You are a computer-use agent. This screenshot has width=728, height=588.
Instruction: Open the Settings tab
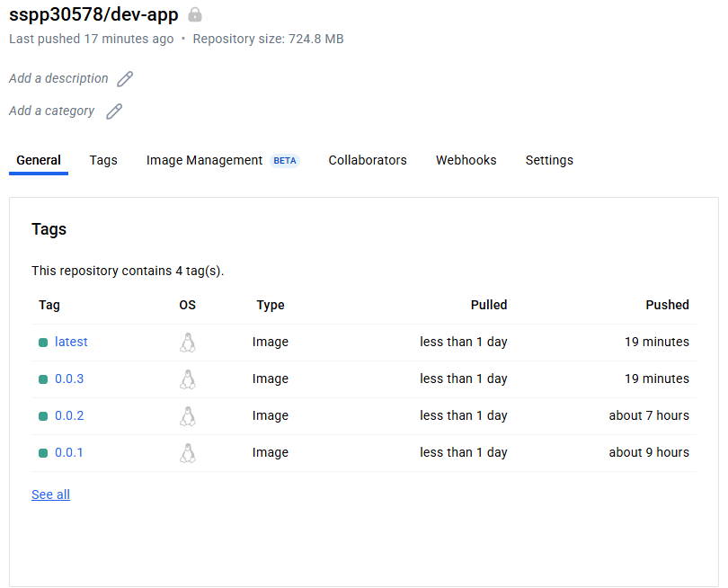[549, 160]
